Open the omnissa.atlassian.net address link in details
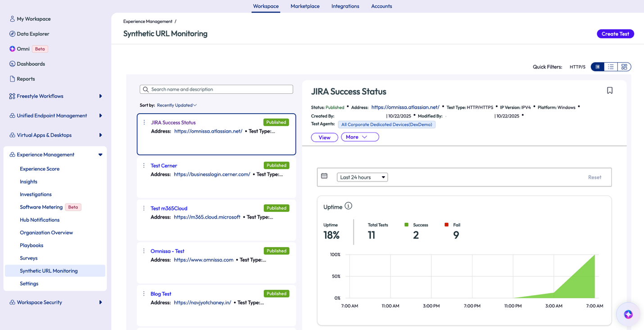Image resolution: width=644 pixels, height=330 pixels. (x=405, y=107)
